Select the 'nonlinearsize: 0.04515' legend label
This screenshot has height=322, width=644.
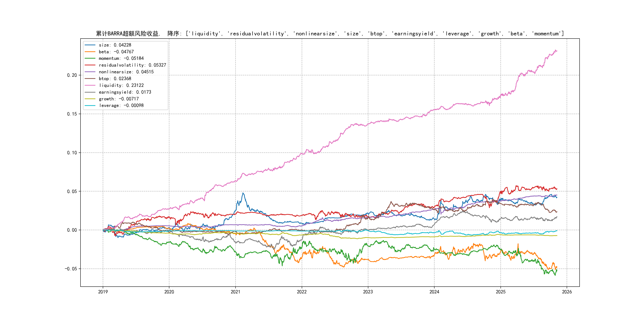[x=126, y=72]
